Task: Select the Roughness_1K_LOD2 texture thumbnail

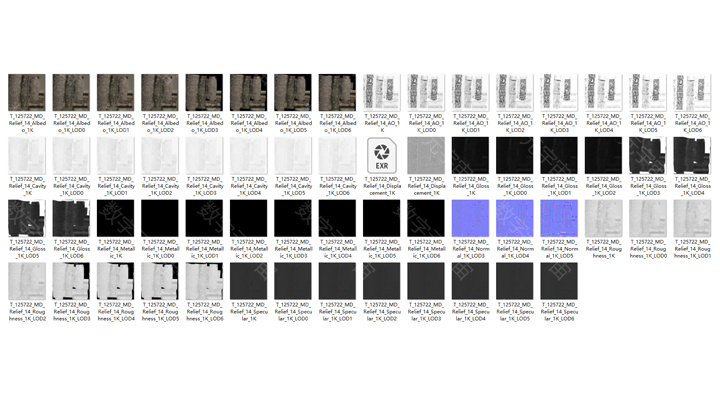Action: (27, 281)
